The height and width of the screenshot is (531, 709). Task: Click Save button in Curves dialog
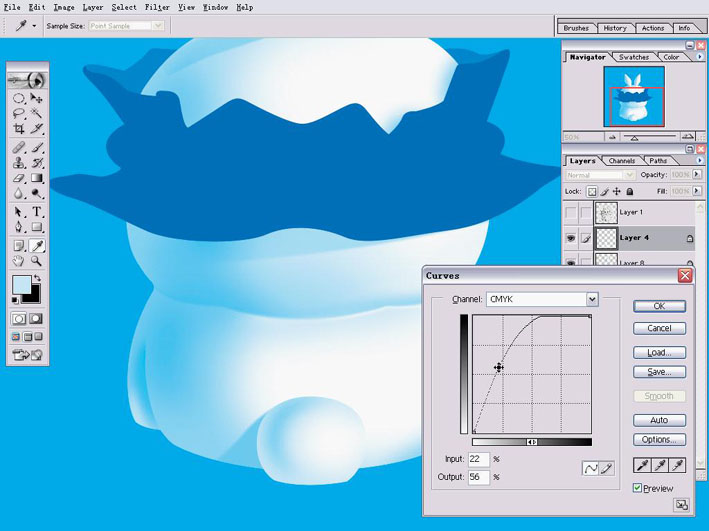(x=659, y=372)
